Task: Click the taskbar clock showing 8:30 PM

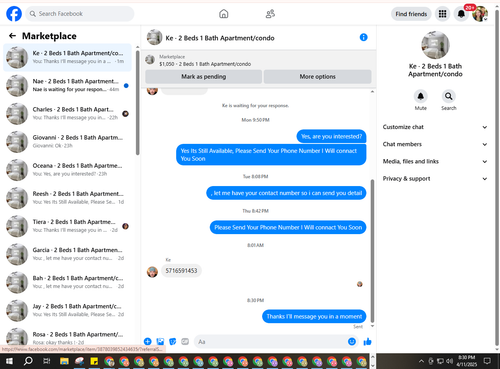Action: (467, 361)
